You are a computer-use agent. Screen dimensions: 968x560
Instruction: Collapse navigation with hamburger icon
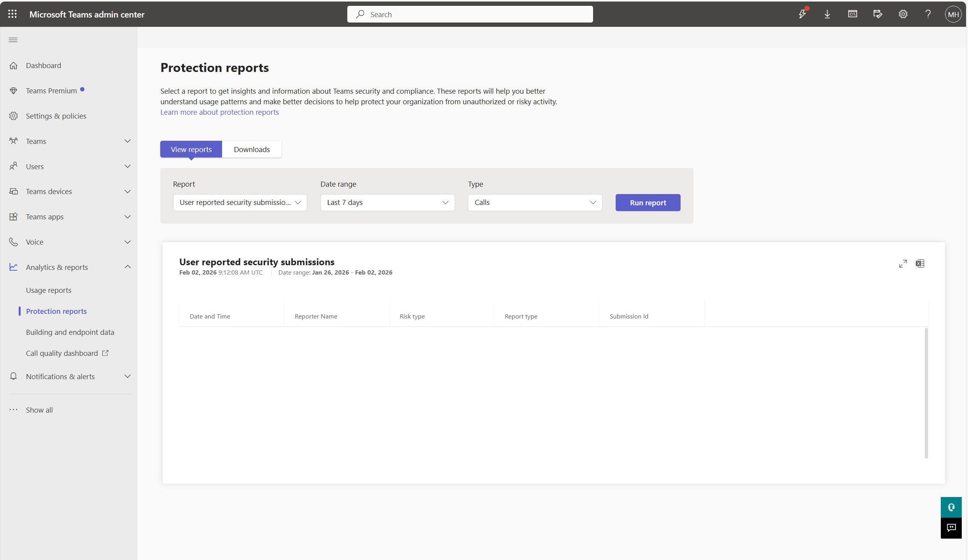coord(13,40)
